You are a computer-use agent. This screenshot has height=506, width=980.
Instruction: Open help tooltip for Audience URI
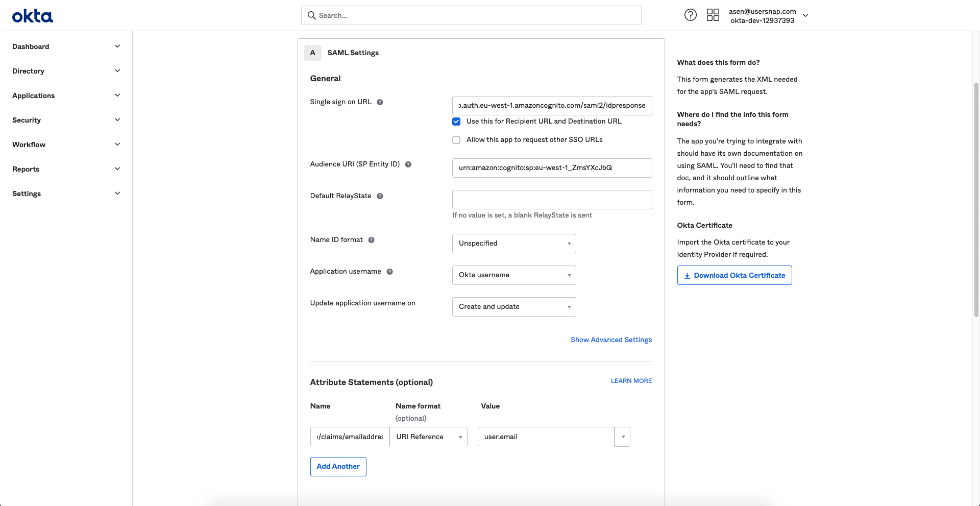tap(408, 164)
